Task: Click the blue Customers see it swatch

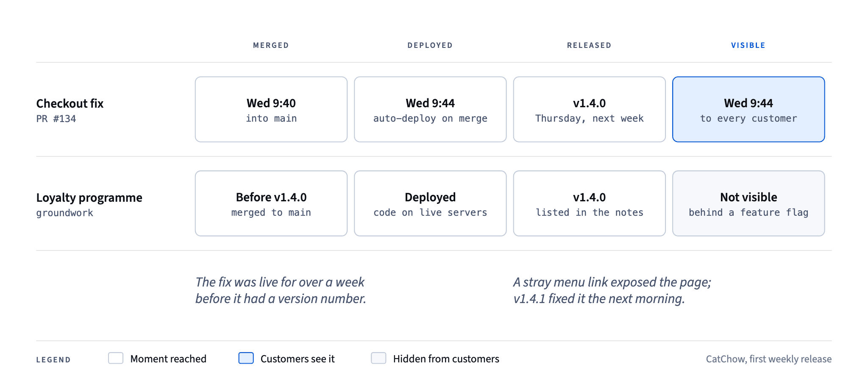Action: coord(246,358)
